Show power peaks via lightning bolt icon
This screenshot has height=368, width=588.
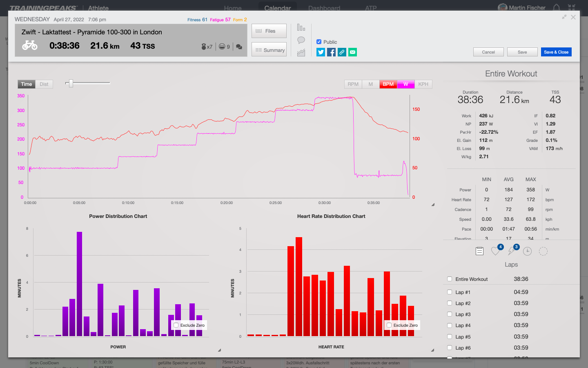tap(511, 251)
